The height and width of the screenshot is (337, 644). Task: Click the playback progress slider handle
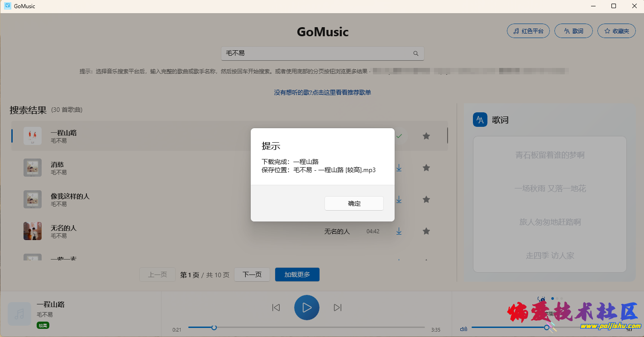pyautogui.click(x=214, y=327)
